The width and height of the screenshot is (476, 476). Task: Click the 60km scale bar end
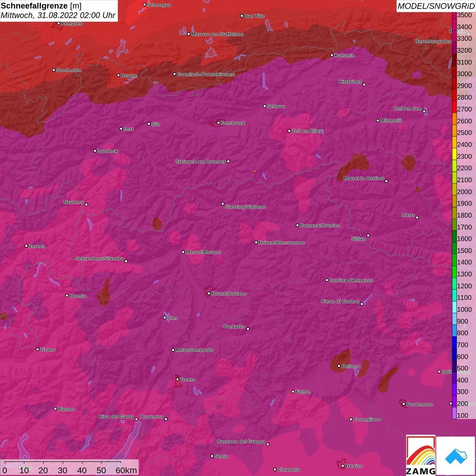(121, 463)
